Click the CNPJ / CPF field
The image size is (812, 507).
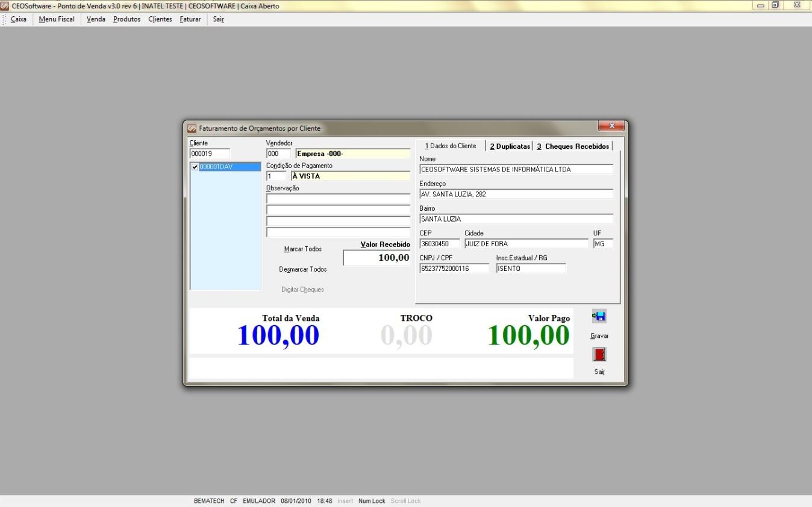pyautogui.click(x=454, y=269)
